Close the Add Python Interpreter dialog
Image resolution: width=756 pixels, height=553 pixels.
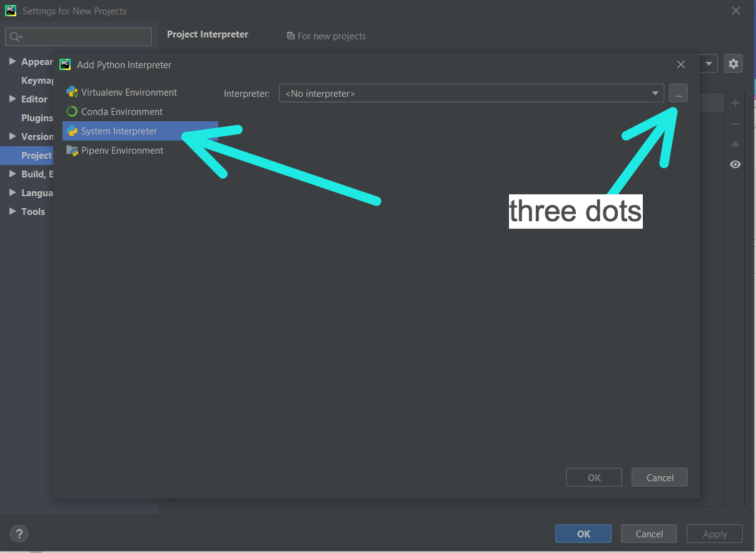(x=681, y=64)
